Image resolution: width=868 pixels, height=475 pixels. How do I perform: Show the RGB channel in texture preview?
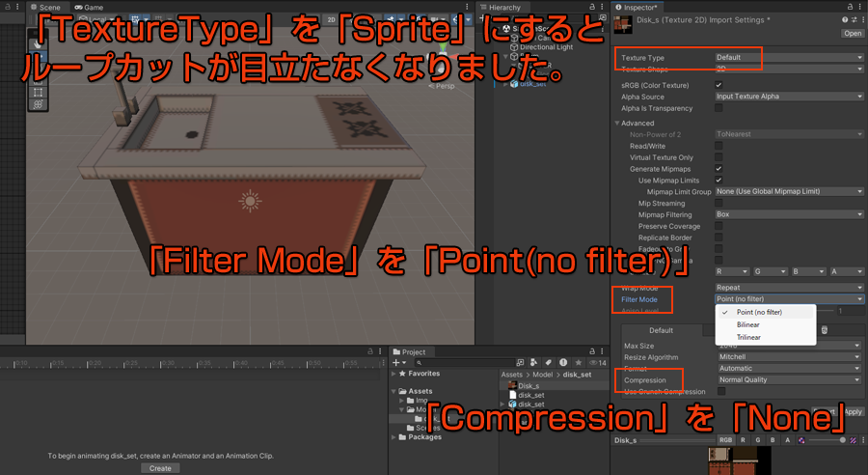(x=725, y=440)
